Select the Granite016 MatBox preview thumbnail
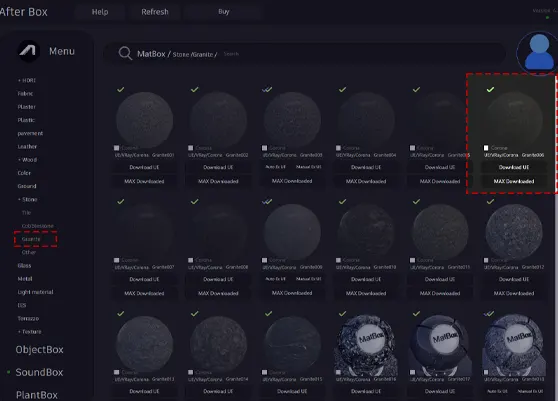The width and height of the screenshot is (558, 401). pyautogui.click(x=366, y=344)
